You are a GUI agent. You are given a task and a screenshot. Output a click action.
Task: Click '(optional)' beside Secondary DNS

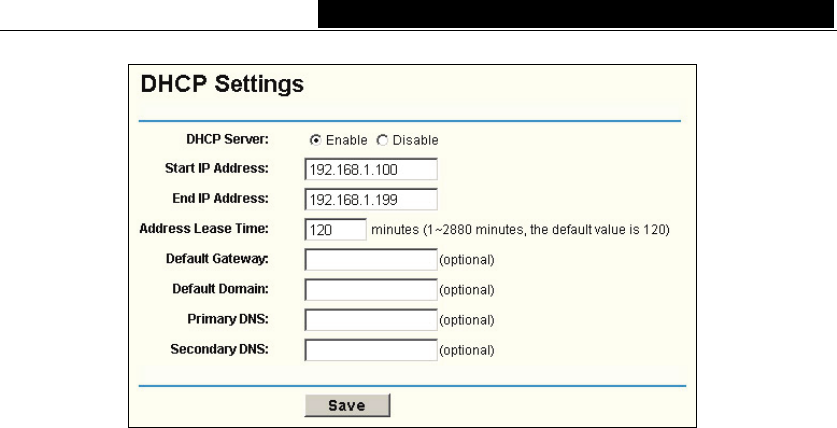coord(467,351)
